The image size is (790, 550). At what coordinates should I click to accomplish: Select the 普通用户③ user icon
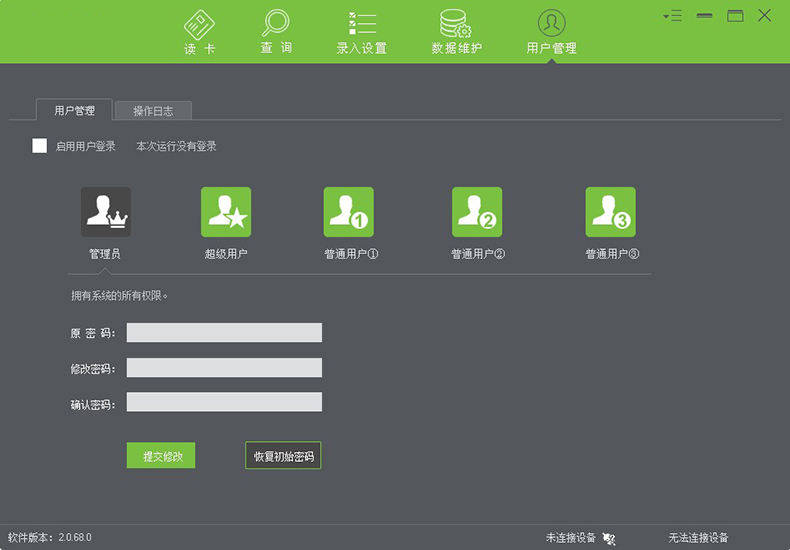610,212
